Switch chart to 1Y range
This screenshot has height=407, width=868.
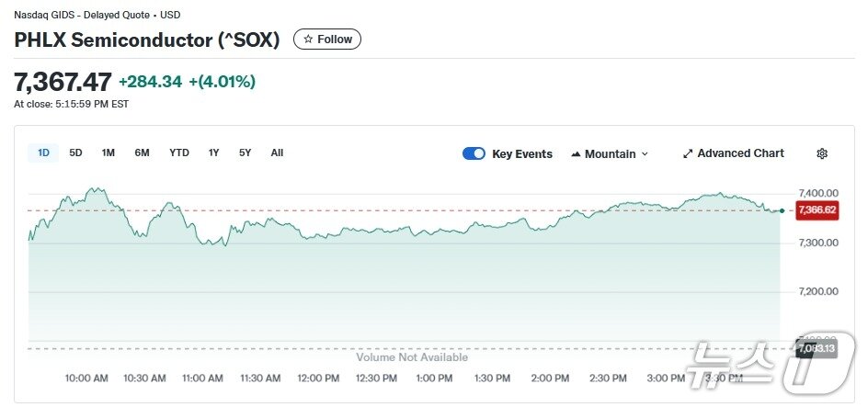[x=214, y=153]
